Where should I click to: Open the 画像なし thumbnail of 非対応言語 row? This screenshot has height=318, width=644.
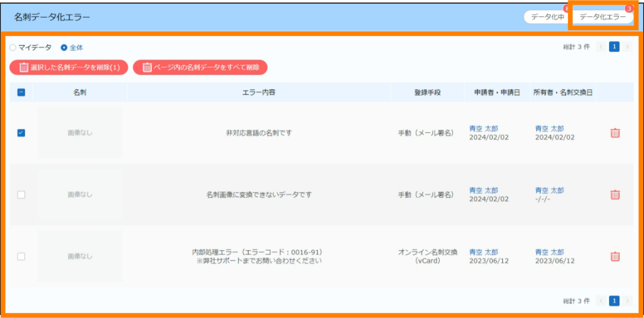[x=80, y=133]
